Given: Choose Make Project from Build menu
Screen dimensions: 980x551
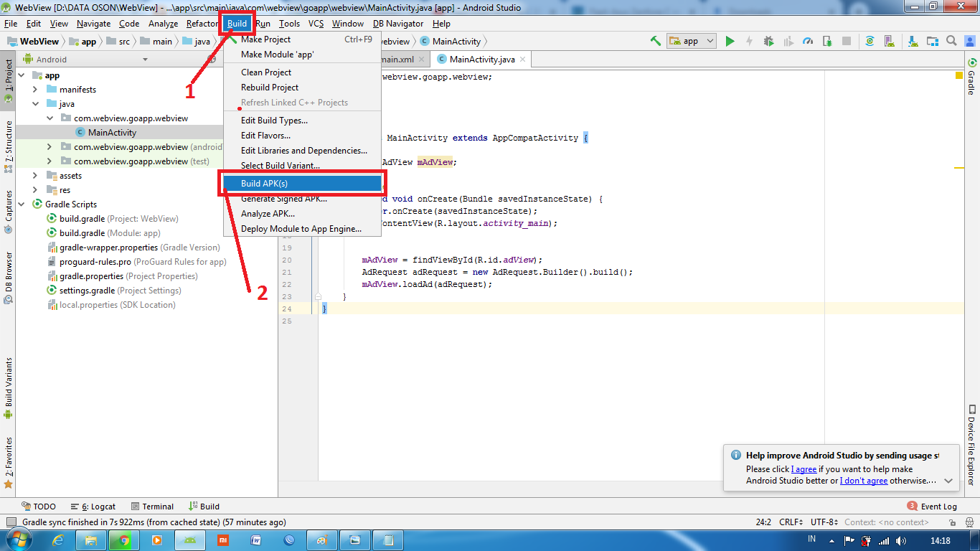Looking at the screenshot, I should point(301,39).
